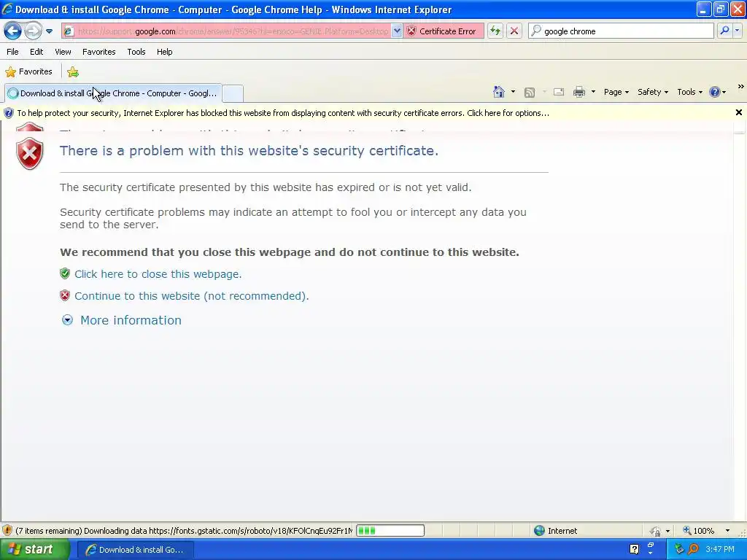747x560 pixels.
Task: Click the Refresh page icon
Action: coord(495,31)
